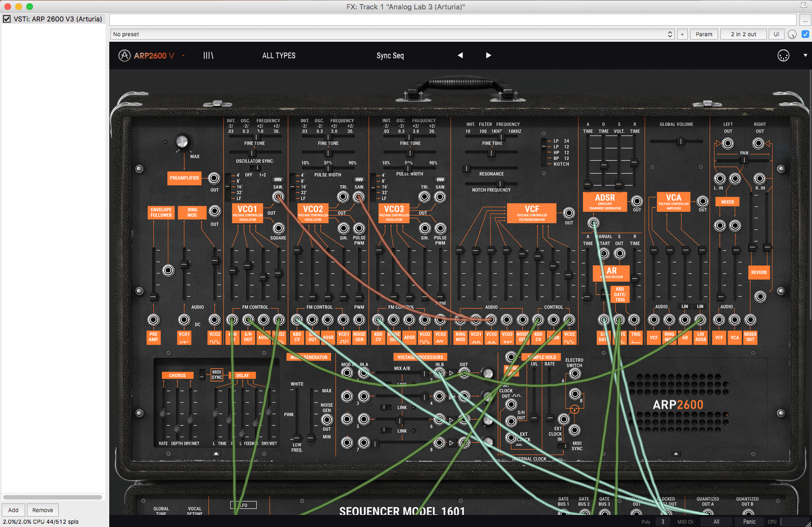This screenshot has height=527, width=812.
Task: Click the Envelope Follower OUT jack
Action: [x=169, y=270]
